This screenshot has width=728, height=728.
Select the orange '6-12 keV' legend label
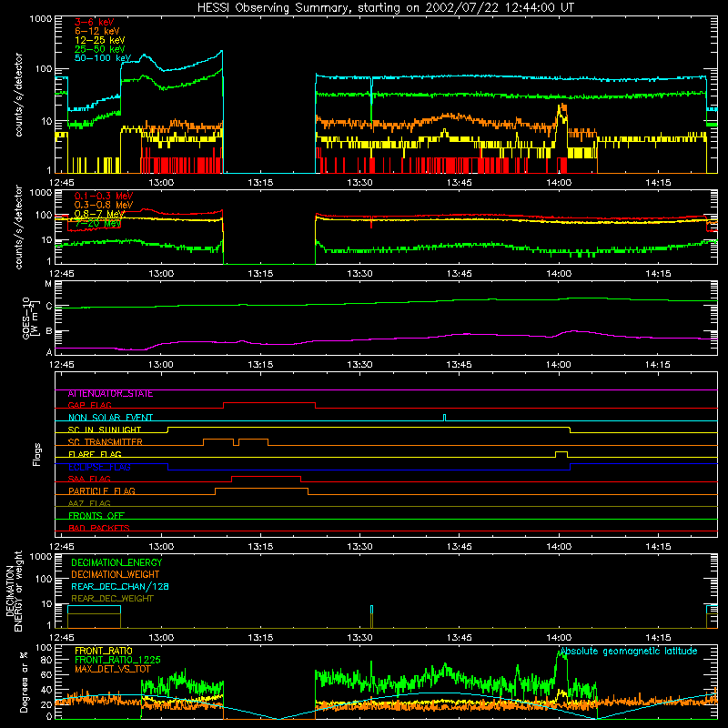pos(97,31)
